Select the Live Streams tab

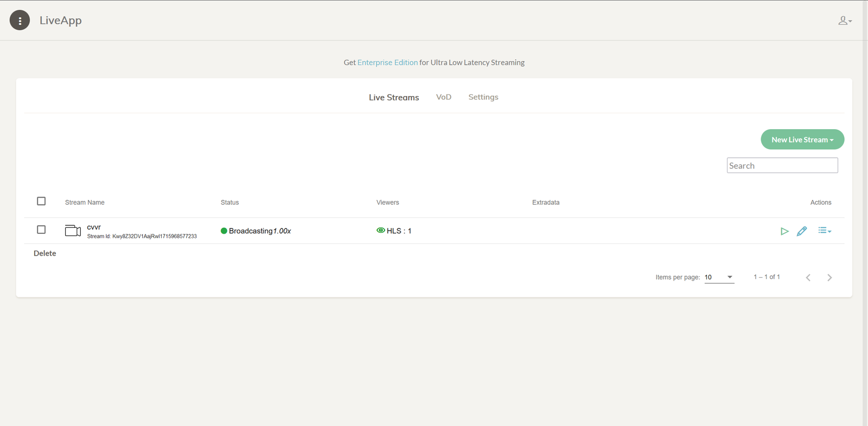point(394,98)
